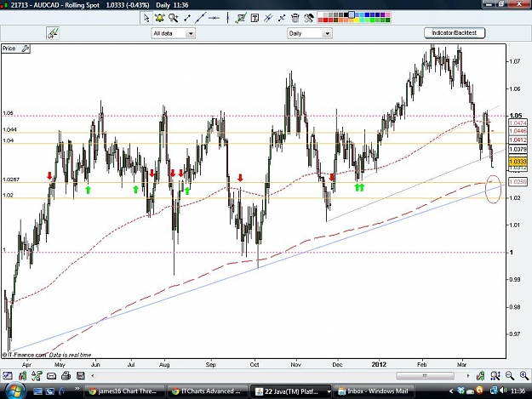This screenshot has width=532, height=399.
Task: Switch to ITCharts Advanced Chrome window
Action: pos(208,391)
